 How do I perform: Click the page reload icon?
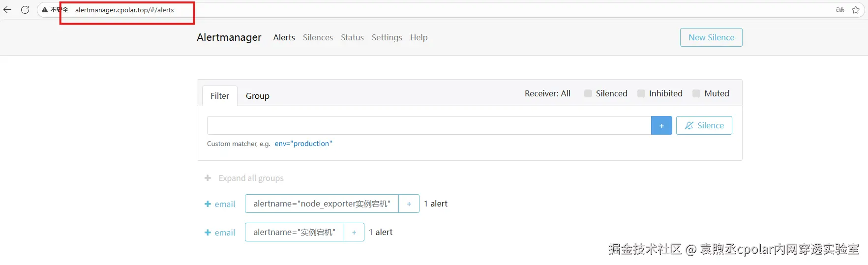click(x=25, y=10)
